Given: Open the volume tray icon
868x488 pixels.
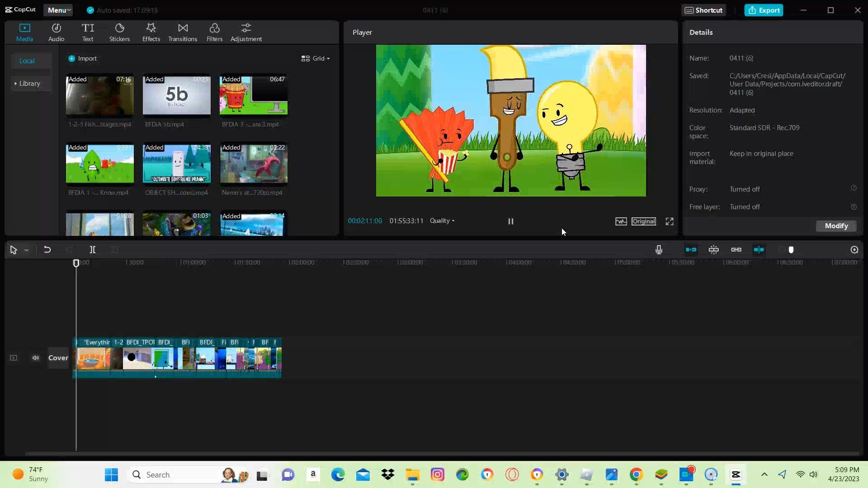Looking at the screenshot, I should 813,474.
